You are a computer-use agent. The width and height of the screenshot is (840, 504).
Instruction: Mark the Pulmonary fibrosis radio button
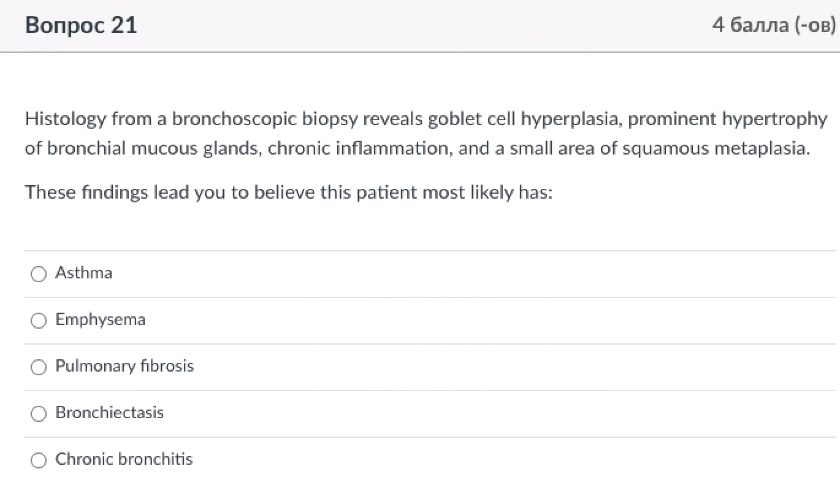39,367
